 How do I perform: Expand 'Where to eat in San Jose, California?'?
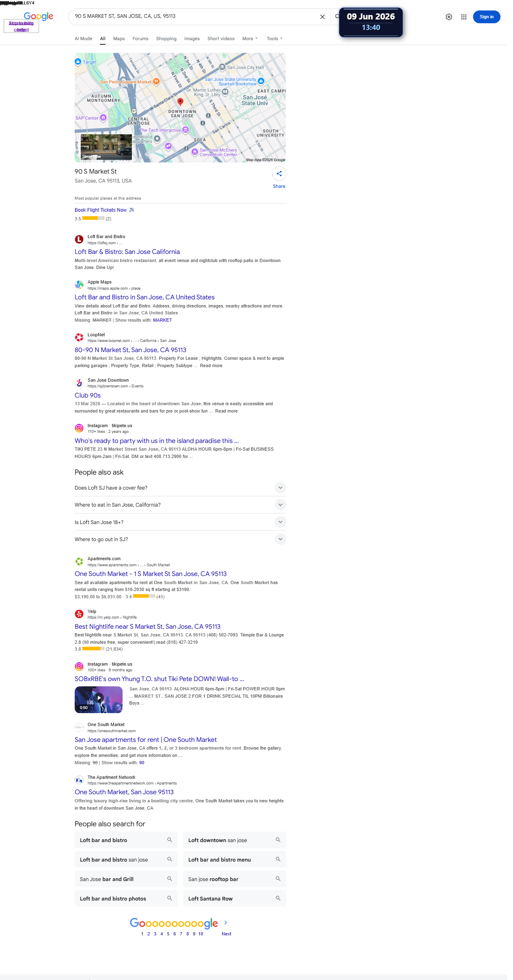pos(180,505)
